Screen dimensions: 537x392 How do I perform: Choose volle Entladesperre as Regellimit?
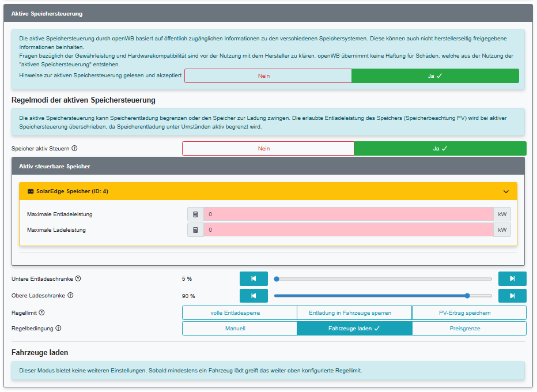(x=240, y=313)
